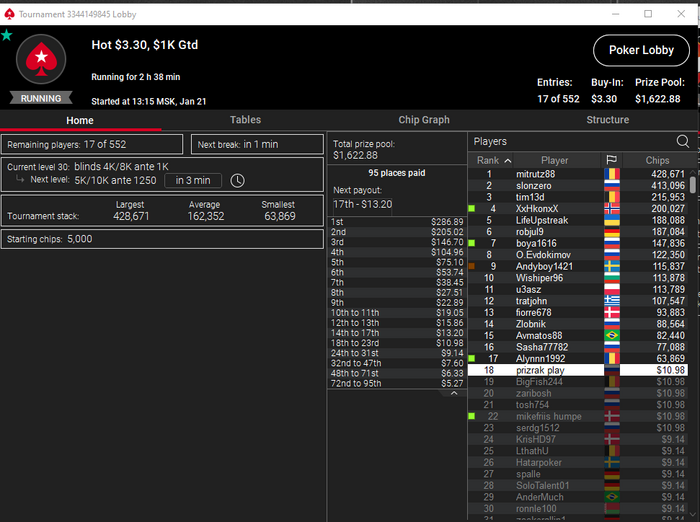Click the green marker beside XxHkonxX

tap(471, 209)
